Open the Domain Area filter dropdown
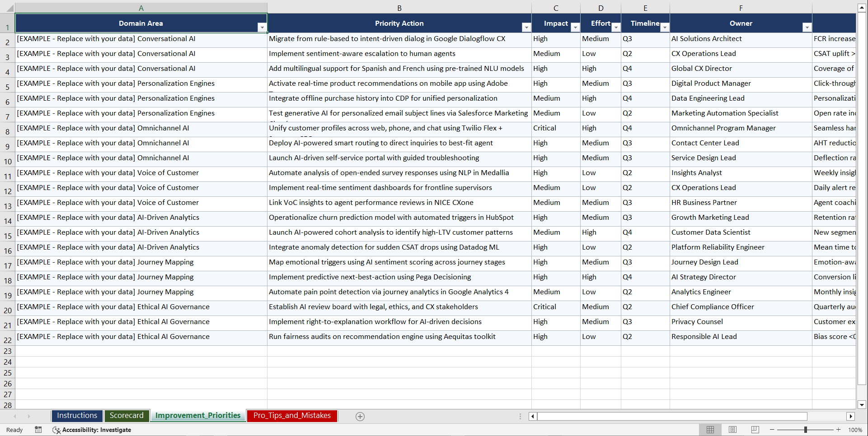Viewport: 868px width, 436px height. pos(262,27)
